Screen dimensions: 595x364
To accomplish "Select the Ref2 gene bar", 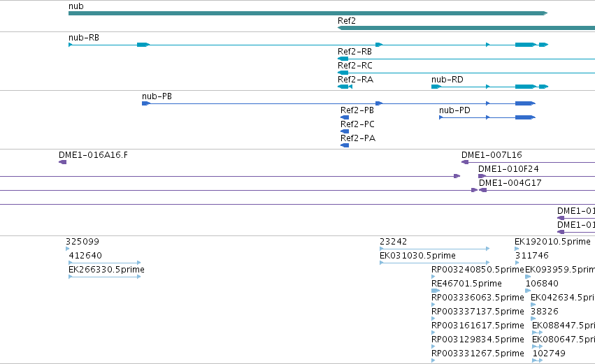I will (x=466, y=28).
